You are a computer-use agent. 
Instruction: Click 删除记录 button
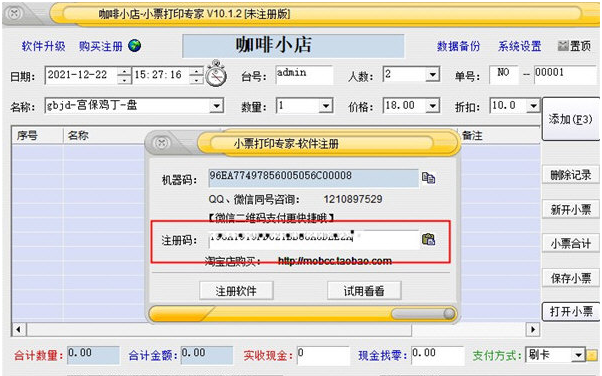[571, 175]
